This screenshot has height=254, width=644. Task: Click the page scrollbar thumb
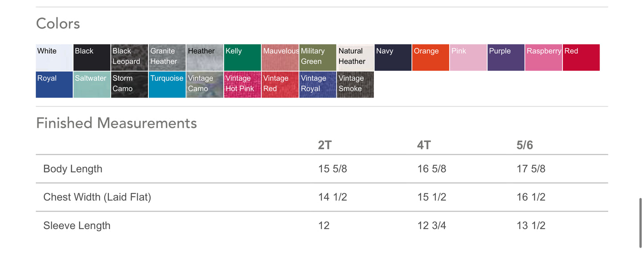[x=640, y=222]
